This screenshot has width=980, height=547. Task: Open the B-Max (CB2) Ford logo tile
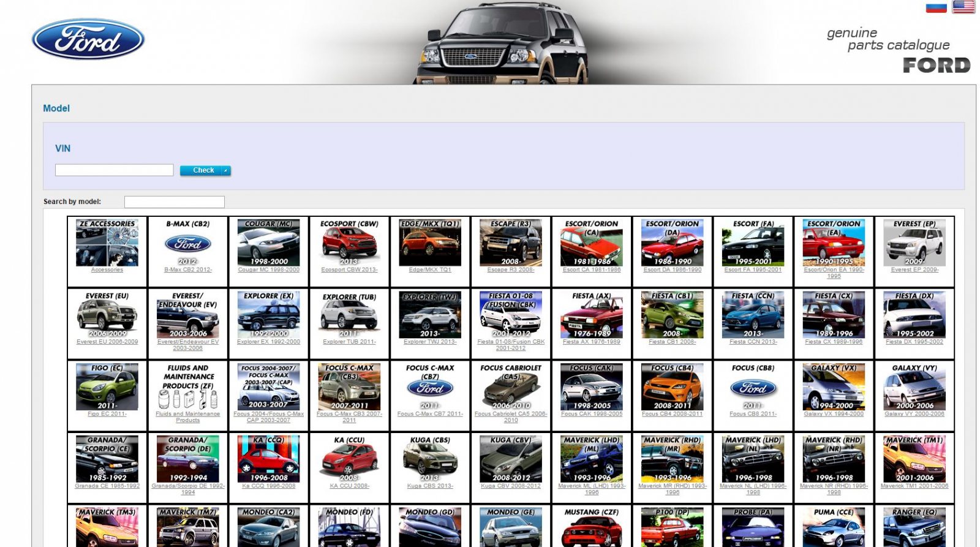(x=188, y=244)
